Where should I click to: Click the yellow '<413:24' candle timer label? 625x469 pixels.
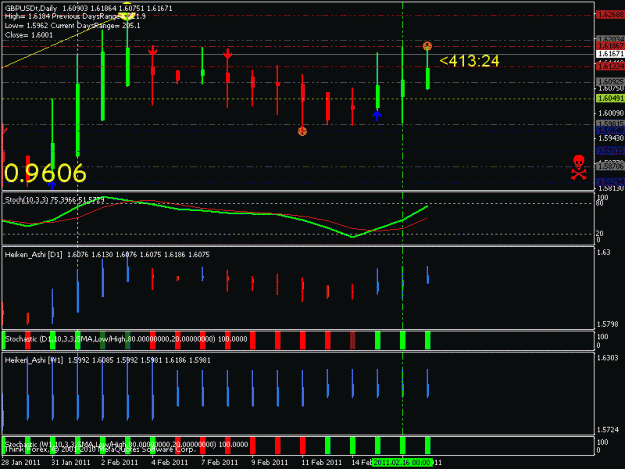coord(469,61)
